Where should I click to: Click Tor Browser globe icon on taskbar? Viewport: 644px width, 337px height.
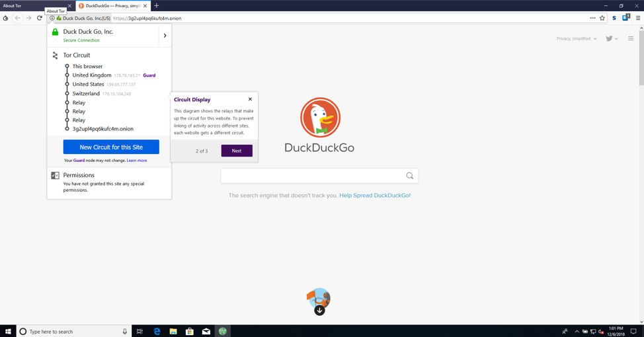tap(223, 331)
